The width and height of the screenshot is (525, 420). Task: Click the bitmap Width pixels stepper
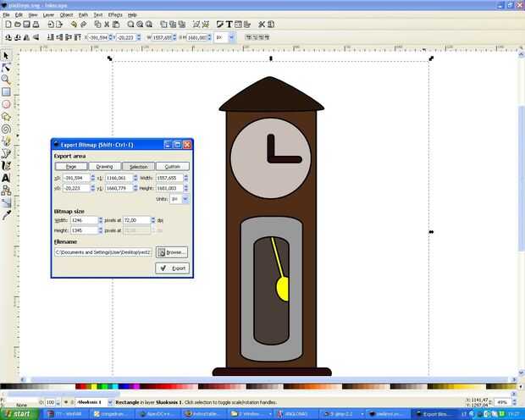(x=100, y=220)
